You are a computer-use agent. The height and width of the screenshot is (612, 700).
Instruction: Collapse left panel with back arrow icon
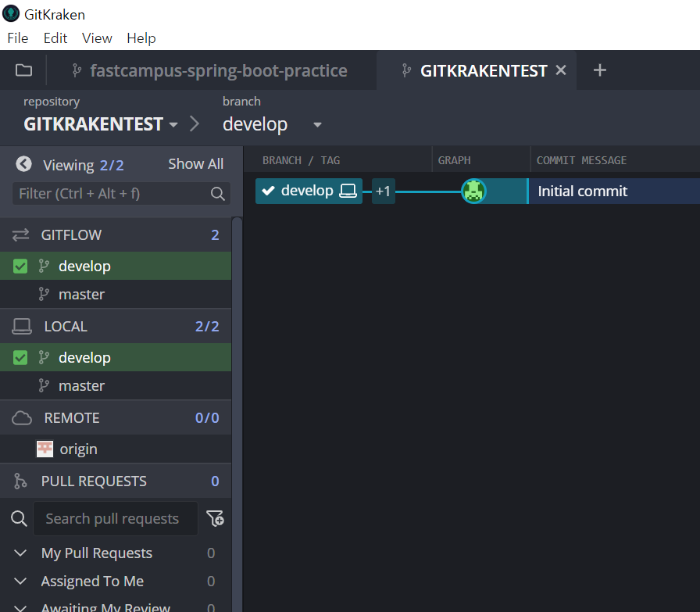pos(23,164)
